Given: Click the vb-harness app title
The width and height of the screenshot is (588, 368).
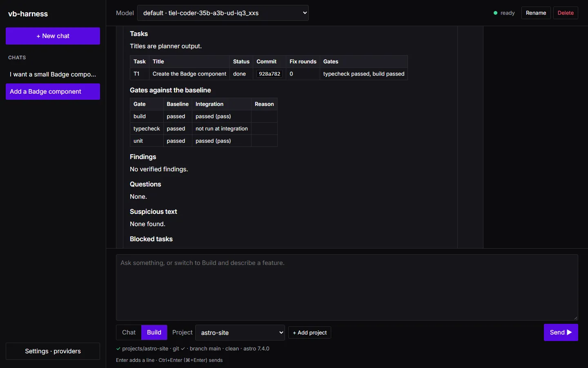Looking at the screenshot, I should tap(28, 14).
